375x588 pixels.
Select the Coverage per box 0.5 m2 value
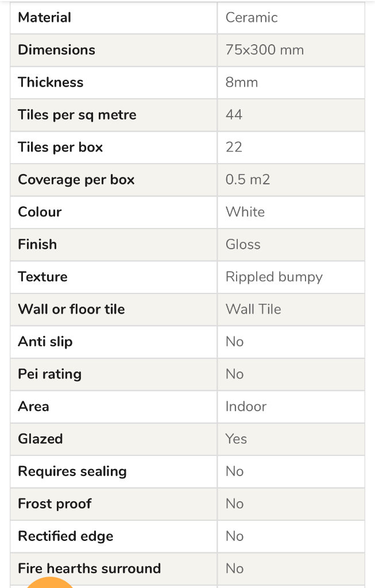[x=248, y=179]
